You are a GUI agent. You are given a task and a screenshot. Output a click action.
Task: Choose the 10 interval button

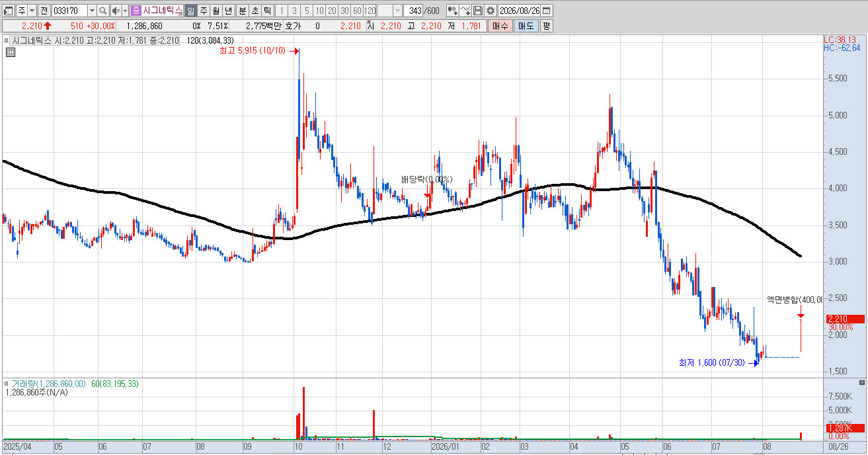pos(319,11)
